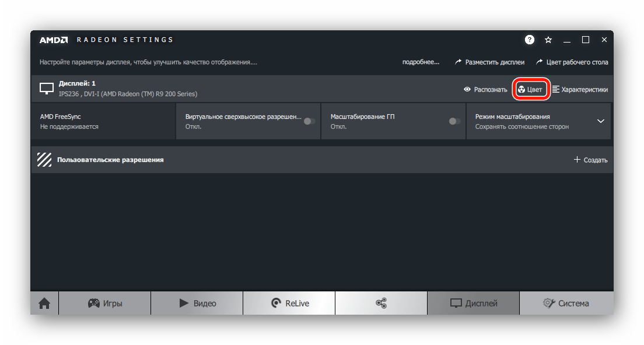Click the favorites star icon

click(x=548, y=40)
